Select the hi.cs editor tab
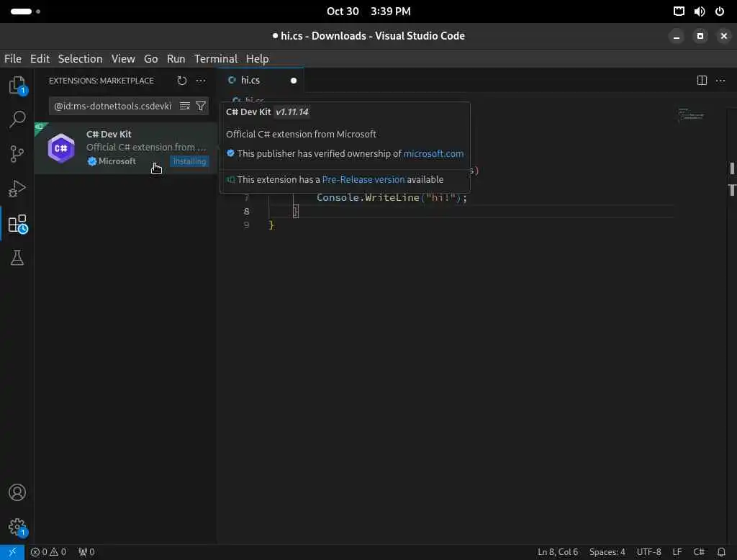The height and width of the screenshot is (560, 737). (x=261, y=81)
